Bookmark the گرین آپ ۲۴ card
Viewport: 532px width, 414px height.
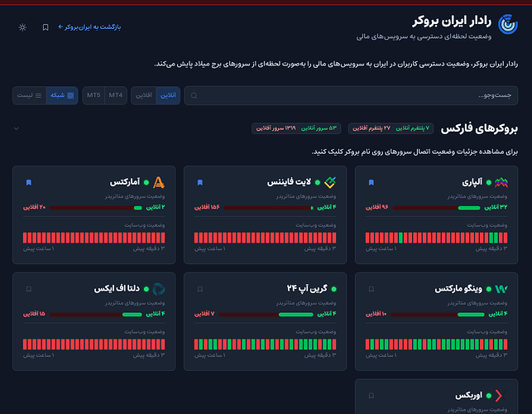200,289
